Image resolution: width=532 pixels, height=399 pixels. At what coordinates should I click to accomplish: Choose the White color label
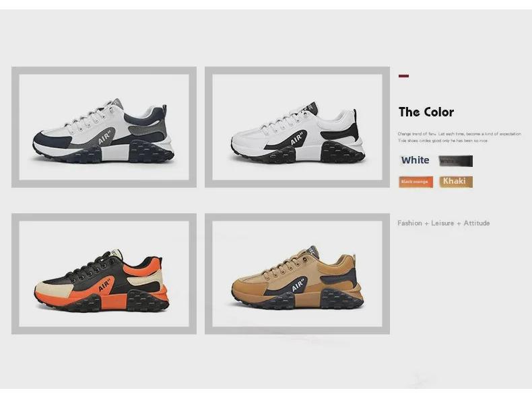click(x=415, y=160)
